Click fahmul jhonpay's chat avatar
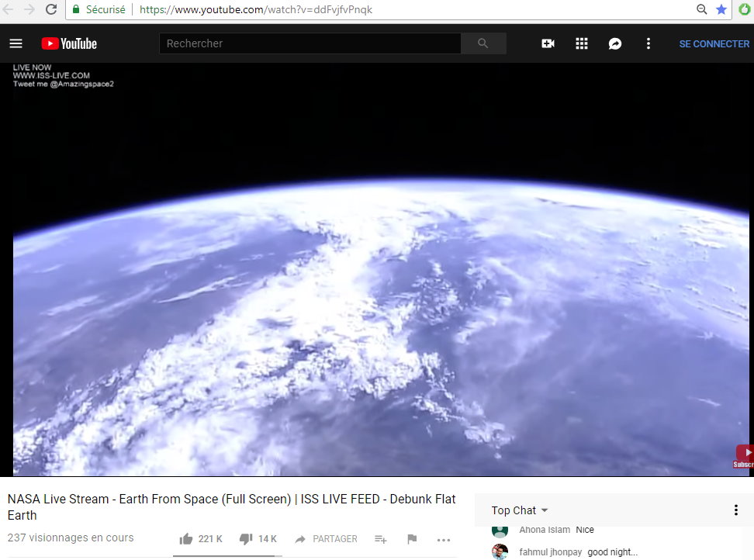Viewport: 754px width, 560px height. pyautogui.click(x=500, y=551)
